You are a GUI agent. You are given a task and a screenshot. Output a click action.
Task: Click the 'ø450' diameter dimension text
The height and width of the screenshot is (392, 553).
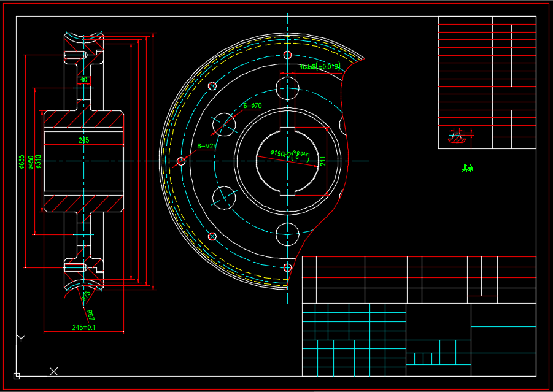[31, 163]
